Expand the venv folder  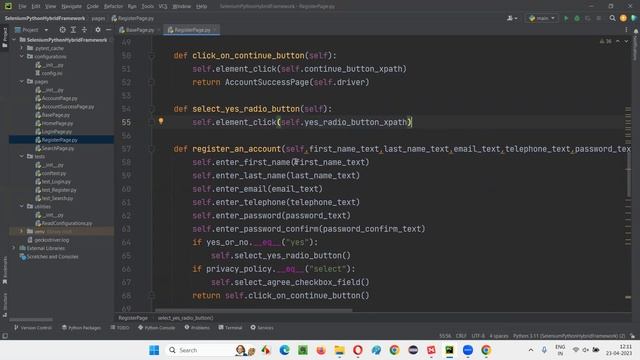click(x=22, y=231)
